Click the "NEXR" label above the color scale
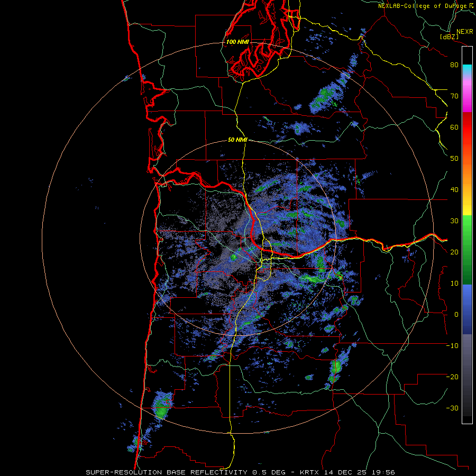476x476 pixels. pyautogui.click(x=465, y=32)
